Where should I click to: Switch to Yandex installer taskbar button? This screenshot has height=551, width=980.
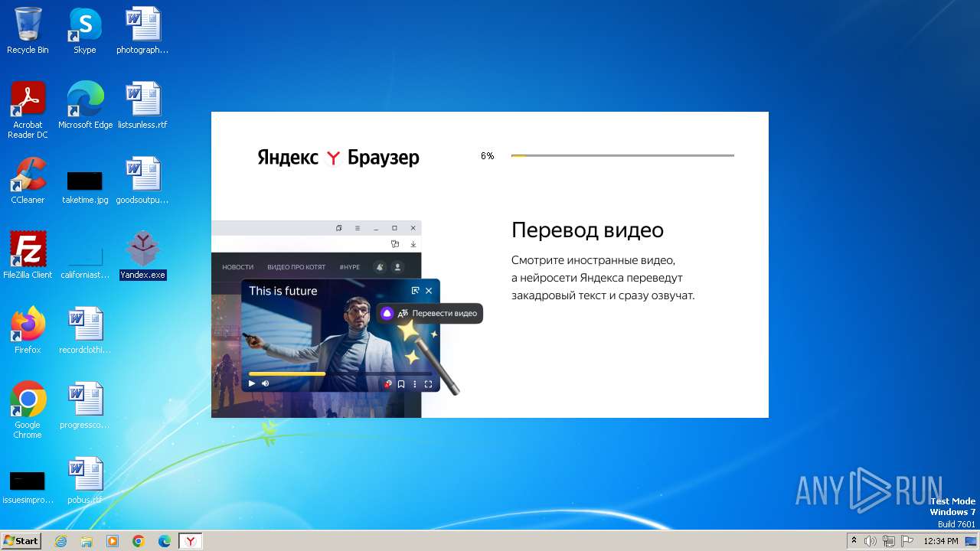coord(191,541)
